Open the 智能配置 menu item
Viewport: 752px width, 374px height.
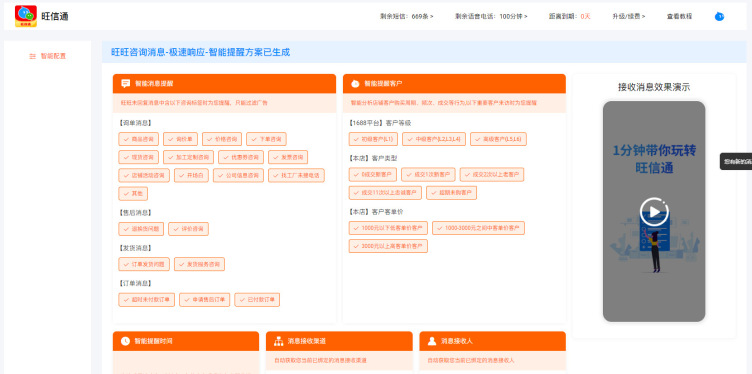pos(47,56)
